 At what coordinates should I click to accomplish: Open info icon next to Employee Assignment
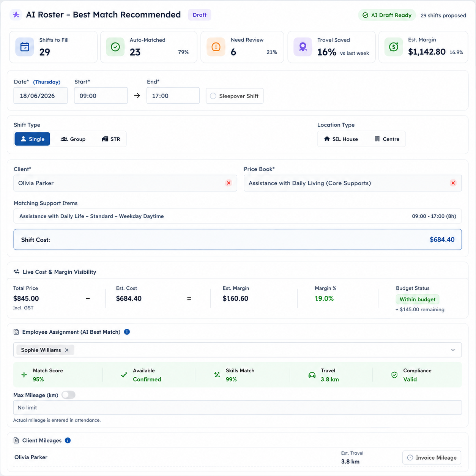(x=127, y=332)
